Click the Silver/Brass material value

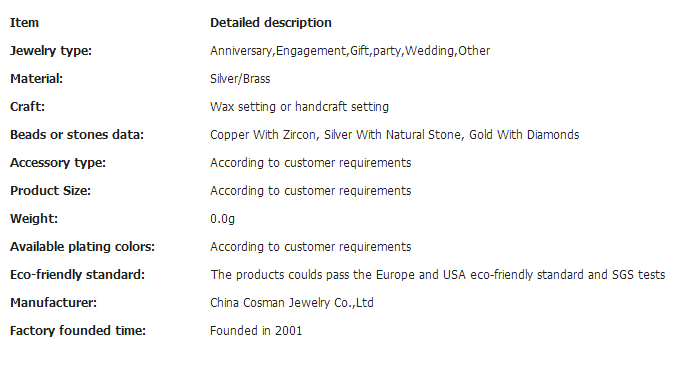coord(240,79)
